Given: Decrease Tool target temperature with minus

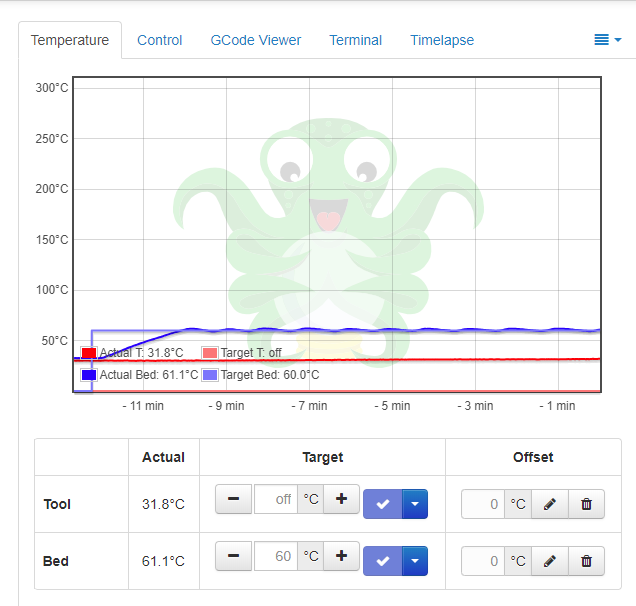Looking at the screenshot, I should (x=234, y=499).
